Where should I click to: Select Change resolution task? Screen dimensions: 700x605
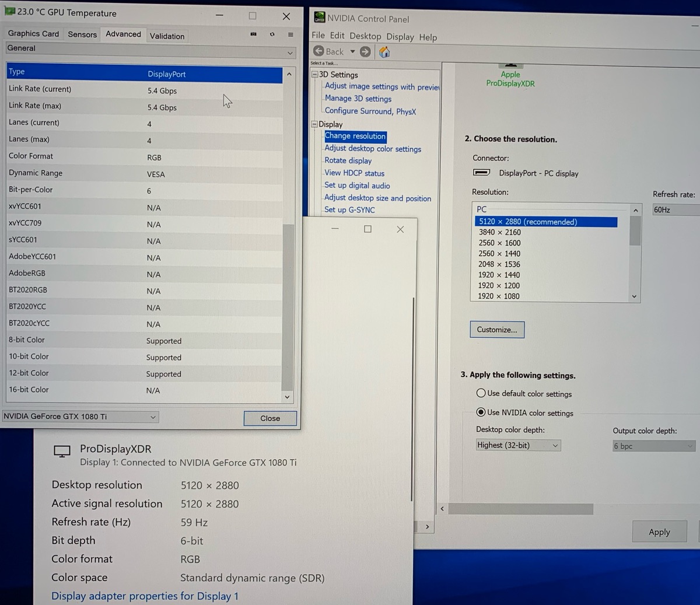coord(355,136)
